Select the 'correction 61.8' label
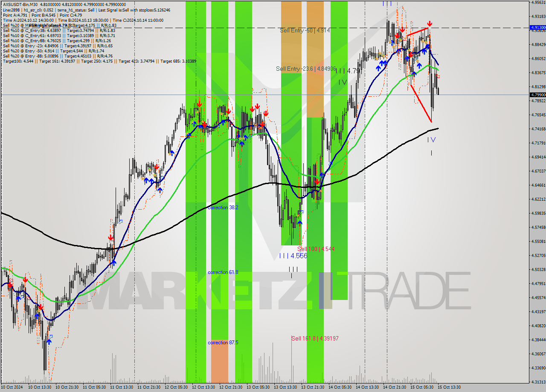546x392 pixels. (x=223, y=272)
